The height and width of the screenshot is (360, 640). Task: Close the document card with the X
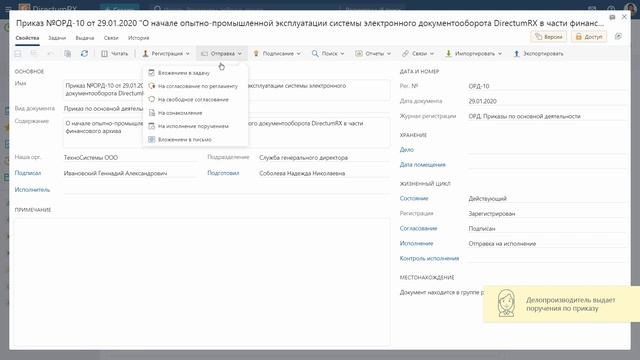tap(624, 17)
